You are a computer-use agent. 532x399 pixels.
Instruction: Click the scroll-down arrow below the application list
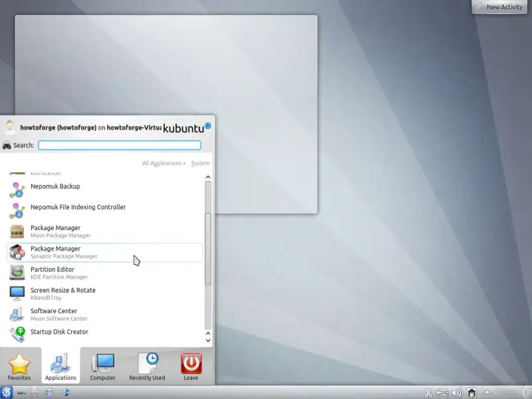tap(208, 340)
